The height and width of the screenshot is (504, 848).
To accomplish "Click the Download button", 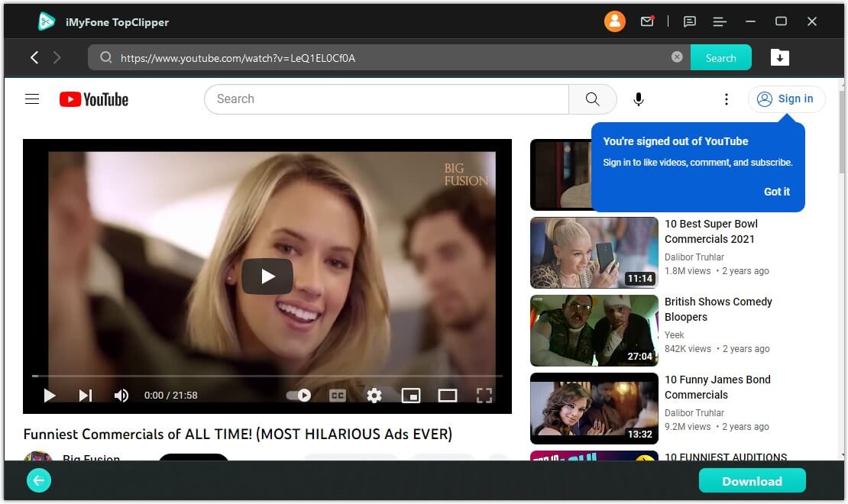I will click(752, 481).
